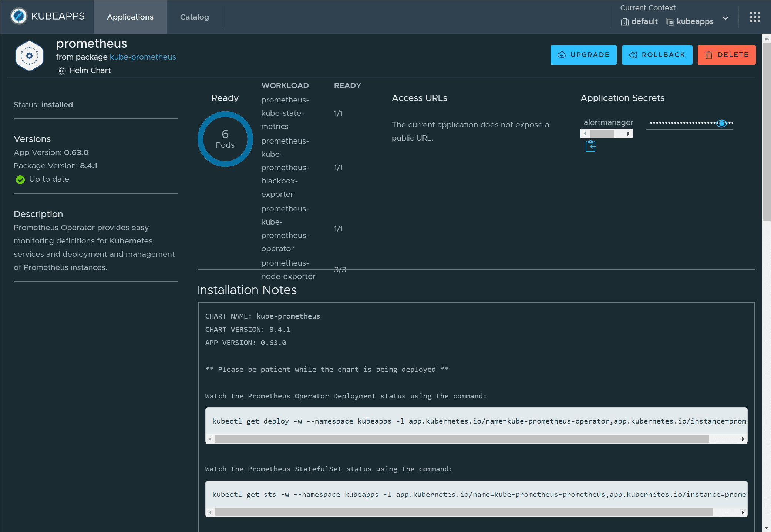Image resolution: width=771 pixels, height=532 pixels.
Task: Open the nine-dot apps grid menu
Action: pos(754,17)
